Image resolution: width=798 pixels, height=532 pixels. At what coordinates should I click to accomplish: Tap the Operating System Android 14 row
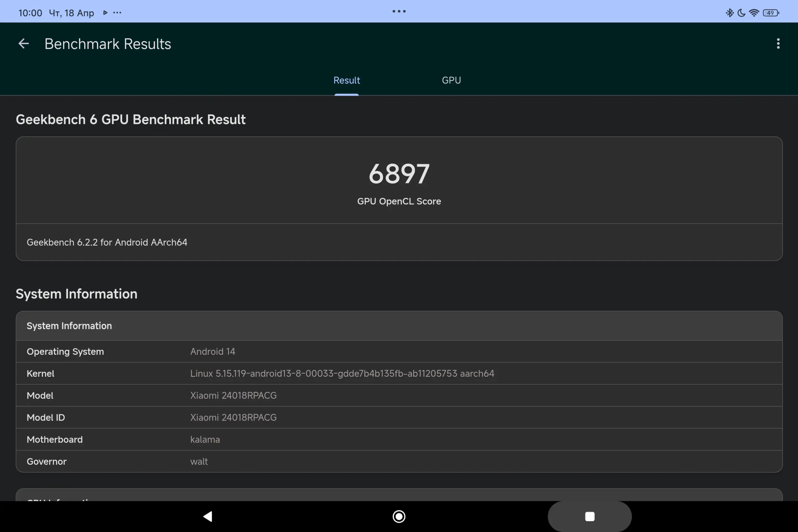tap(213, 352)
